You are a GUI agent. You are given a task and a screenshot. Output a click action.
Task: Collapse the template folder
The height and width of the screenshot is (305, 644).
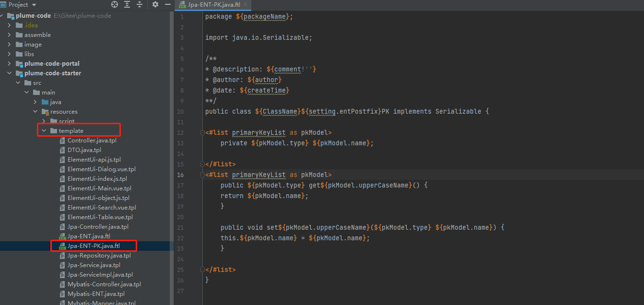(44, 131)
